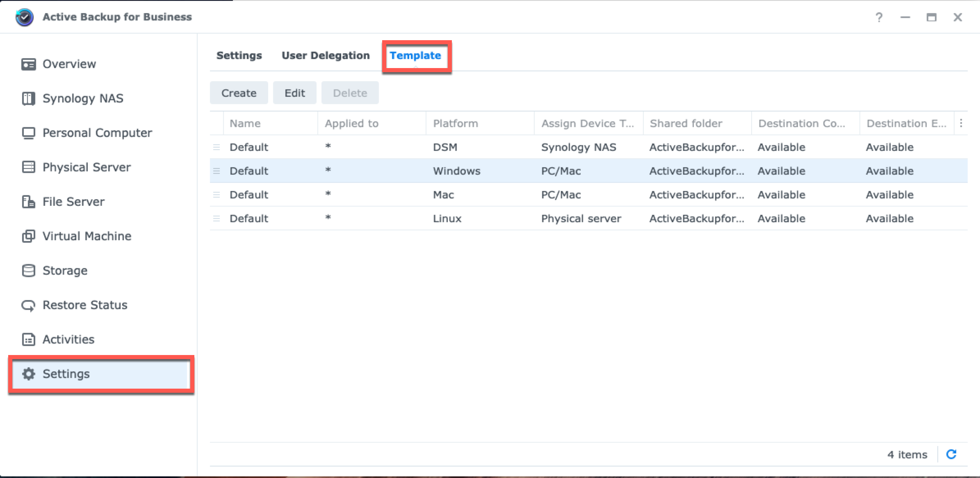Select the Linux Default template row

pos(447,219)
